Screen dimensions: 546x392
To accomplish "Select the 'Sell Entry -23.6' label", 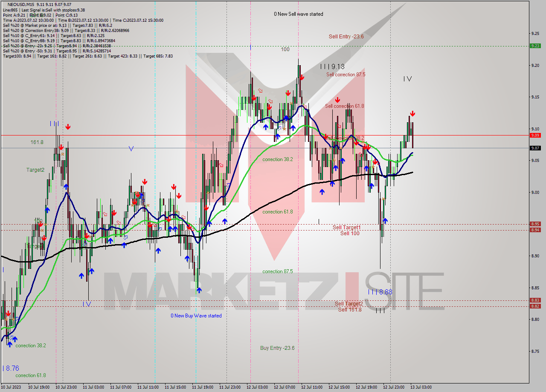I will [346, 37].
